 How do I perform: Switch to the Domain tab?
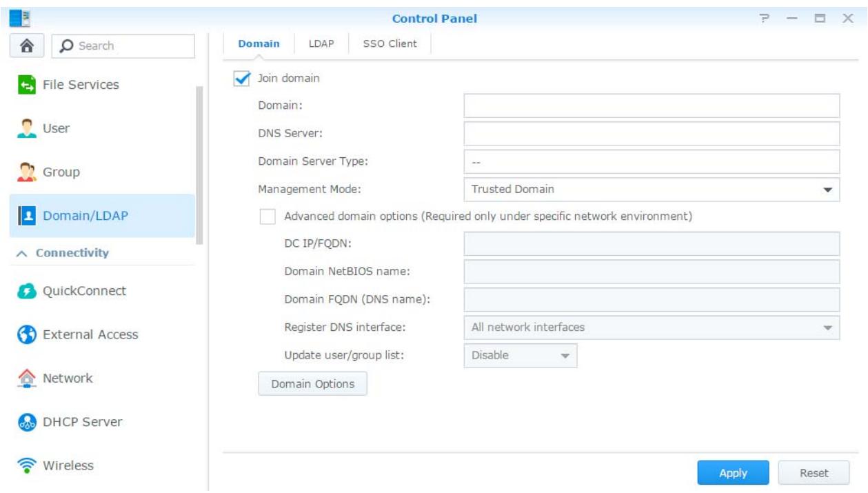click(x=259, y=43)
